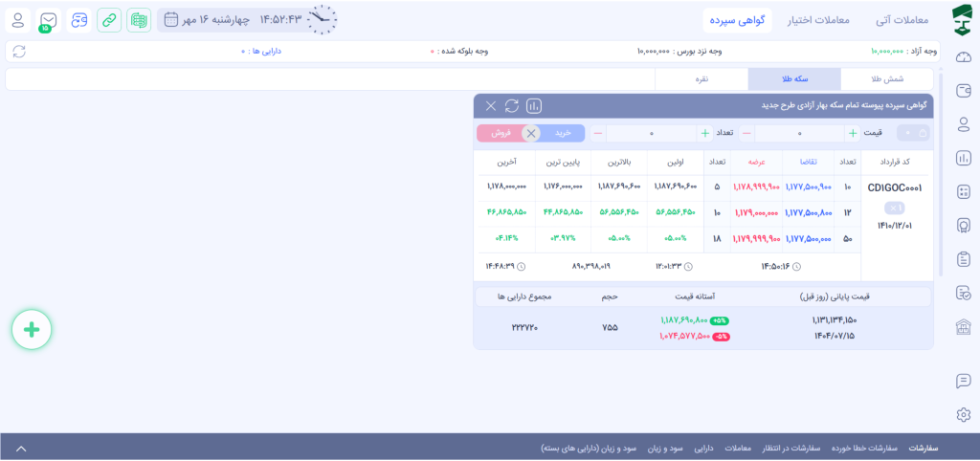
Task: Open the wallet icon in right sidebar
Action: click(x=964, y=91)
